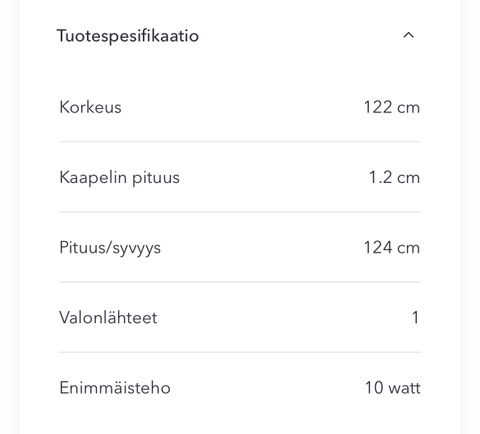Screen dimensions: 480x434
Task: Select the Valonlähteet label
Action: tap(108, 318)
